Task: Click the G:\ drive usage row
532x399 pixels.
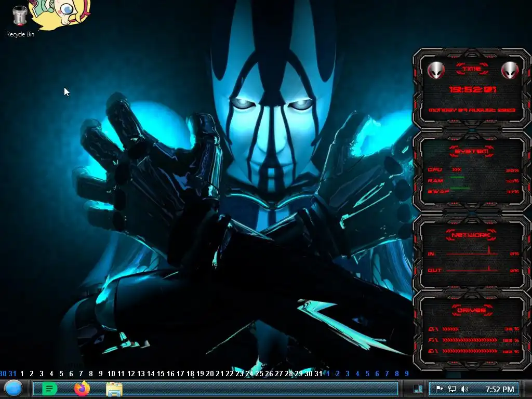Action: click(473, 351)
